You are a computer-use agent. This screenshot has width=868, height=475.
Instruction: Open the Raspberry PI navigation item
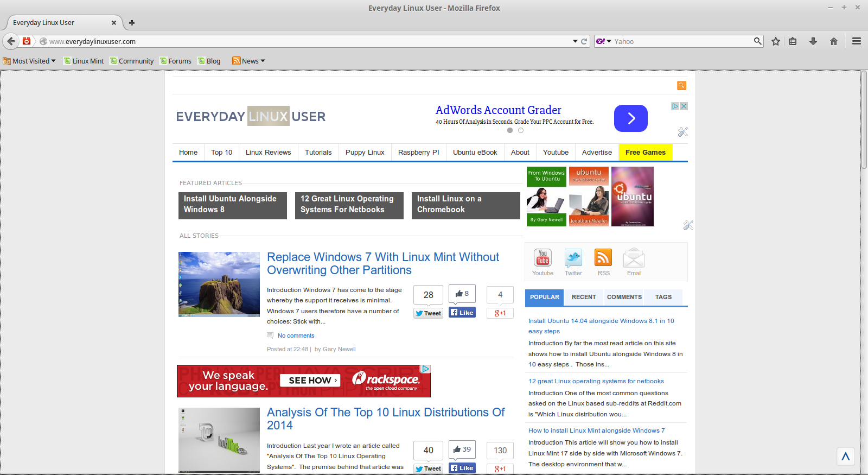click(418, 153)
